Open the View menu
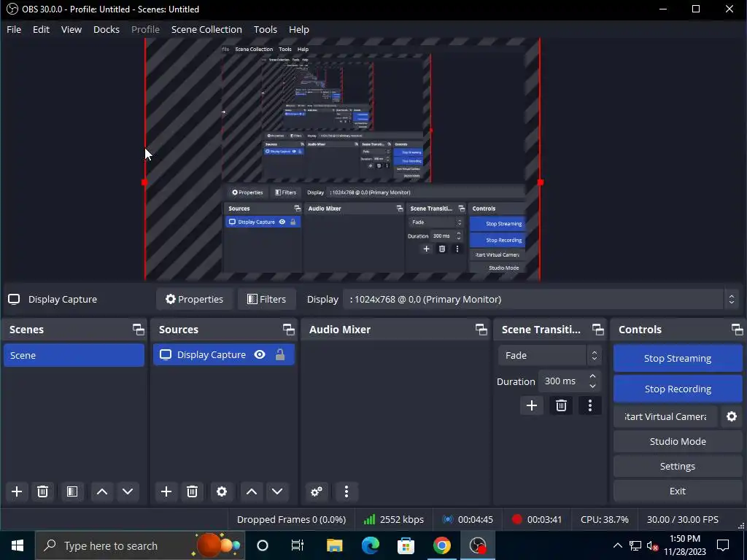Screen dimensions: 747x560 71,29
